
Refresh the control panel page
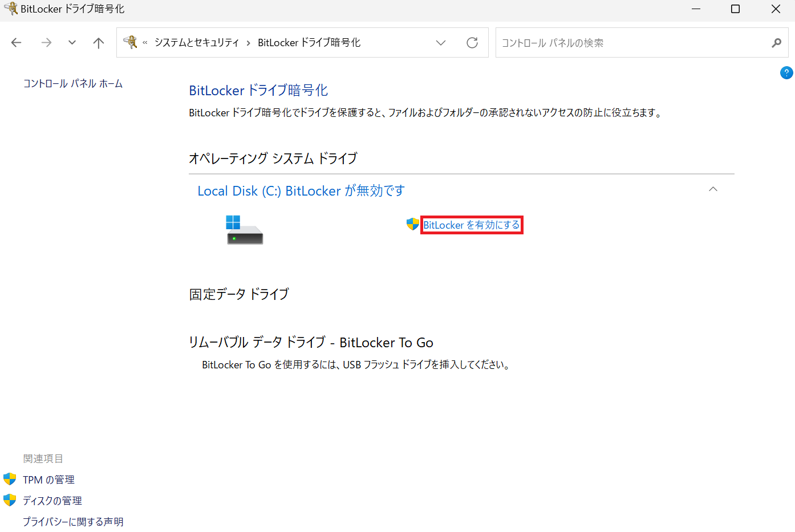[x=472, y=43]
